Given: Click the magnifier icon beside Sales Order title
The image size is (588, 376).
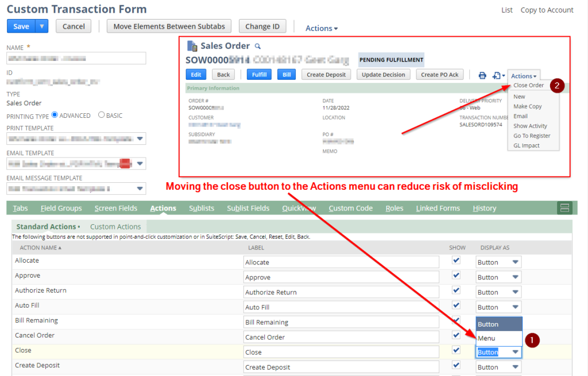Looking at the screenshot, I should click(x=258, y=46).
